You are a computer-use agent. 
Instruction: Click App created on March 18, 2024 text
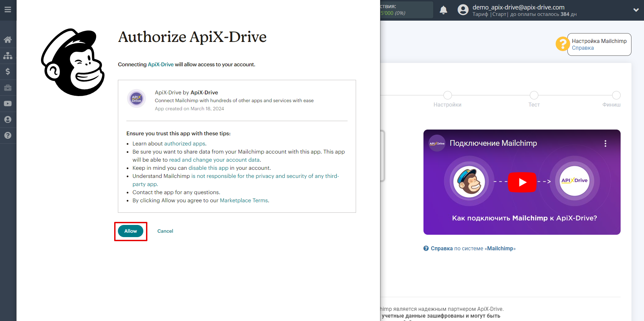189,109
